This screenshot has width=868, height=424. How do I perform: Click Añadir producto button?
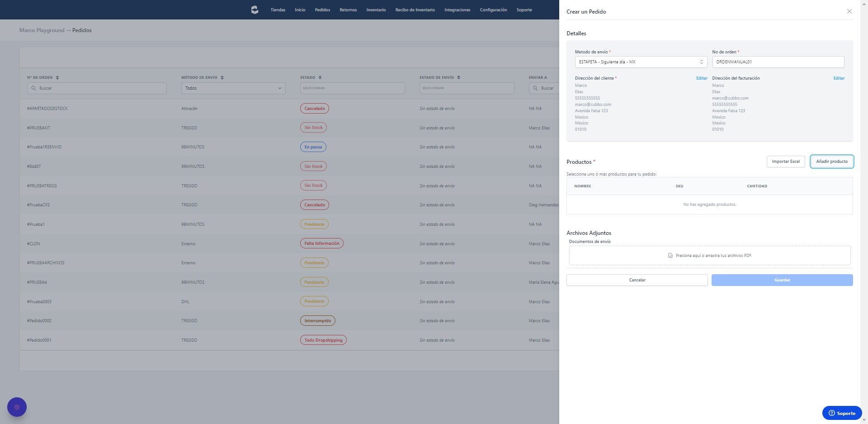[832, 162]
